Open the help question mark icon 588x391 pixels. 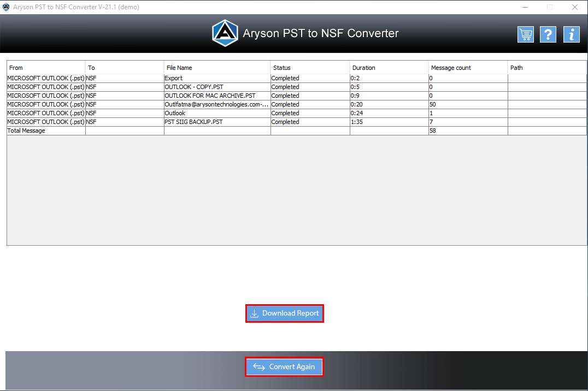[548, 34]
